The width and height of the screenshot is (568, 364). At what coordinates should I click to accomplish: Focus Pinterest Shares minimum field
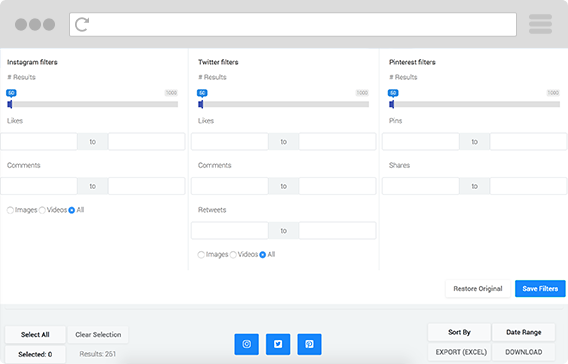tap(421, 186)
